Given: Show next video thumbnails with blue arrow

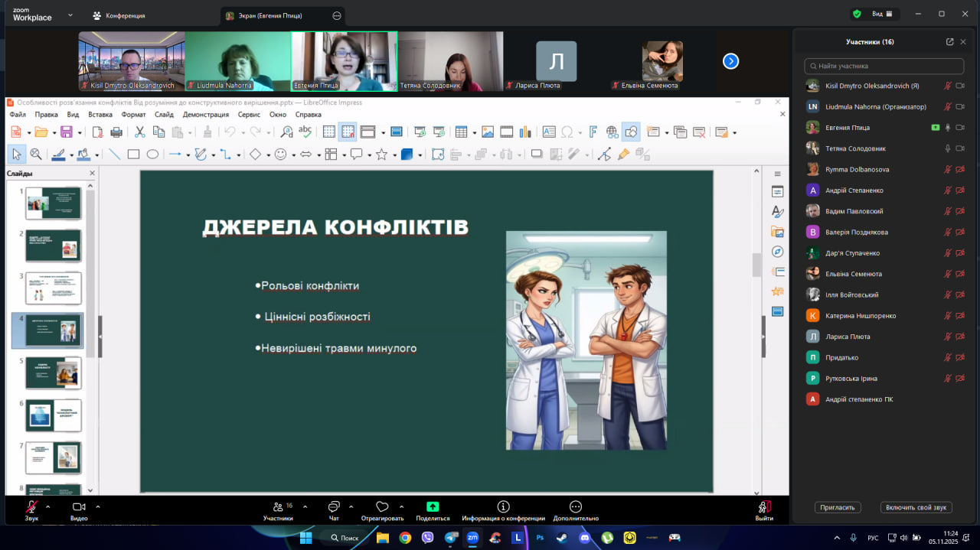Looking at the screenshot, I should pyautogui.click(x=730, y=61).
